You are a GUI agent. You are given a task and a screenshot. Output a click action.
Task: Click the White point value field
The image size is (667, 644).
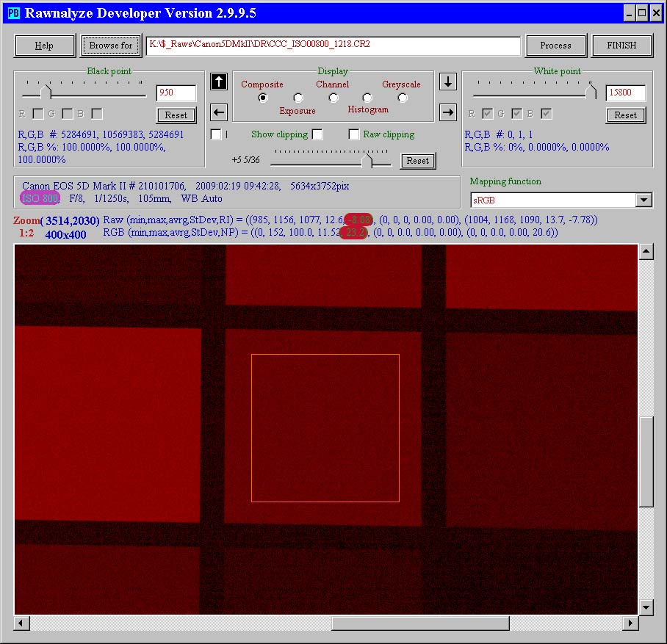point(625,93)
